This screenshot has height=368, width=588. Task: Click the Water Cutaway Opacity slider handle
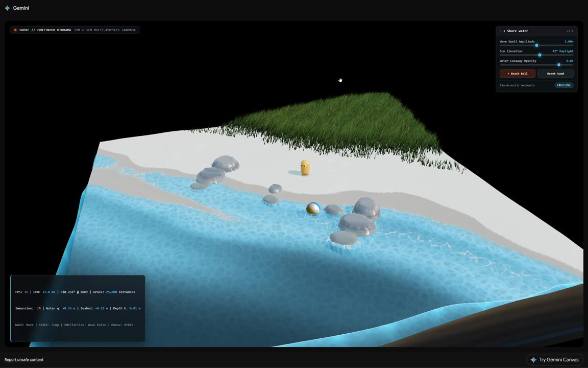click(x=559, y=65)
